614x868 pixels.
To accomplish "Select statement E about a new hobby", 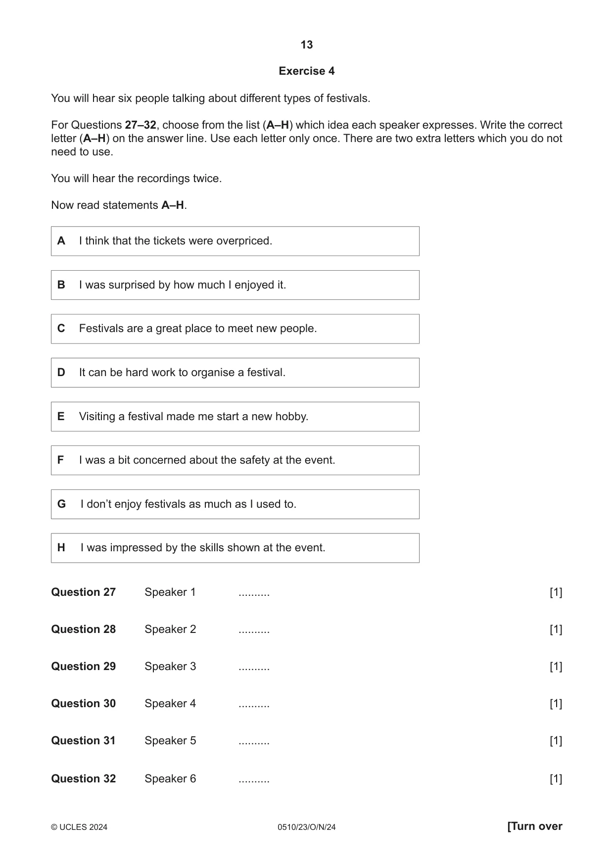I will tap(235, 417).
